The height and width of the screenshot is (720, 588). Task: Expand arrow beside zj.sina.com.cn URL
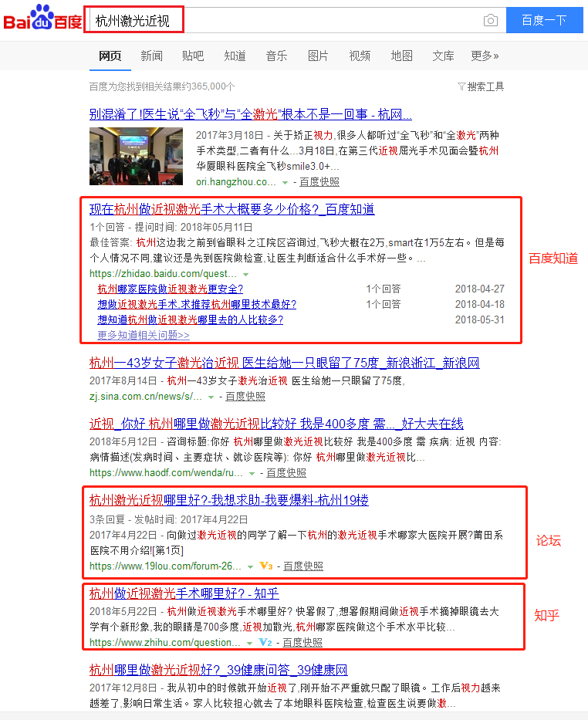(211, 397)
